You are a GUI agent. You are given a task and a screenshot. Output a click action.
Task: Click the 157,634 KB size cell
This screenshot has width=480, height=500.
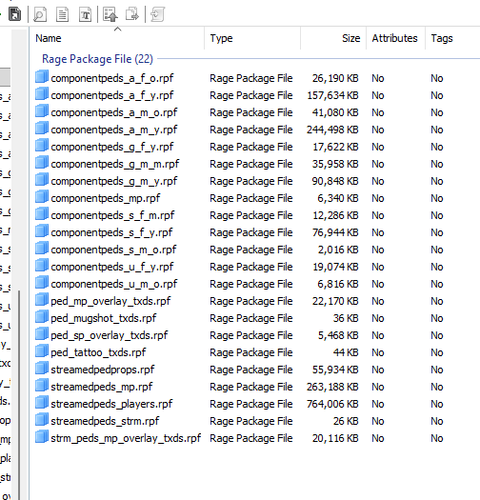(333, 96)
